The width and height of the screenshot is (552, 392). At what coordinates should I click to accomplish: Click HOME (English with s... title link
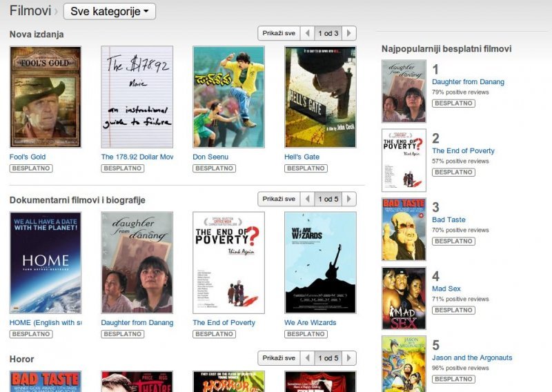[46, 322]
